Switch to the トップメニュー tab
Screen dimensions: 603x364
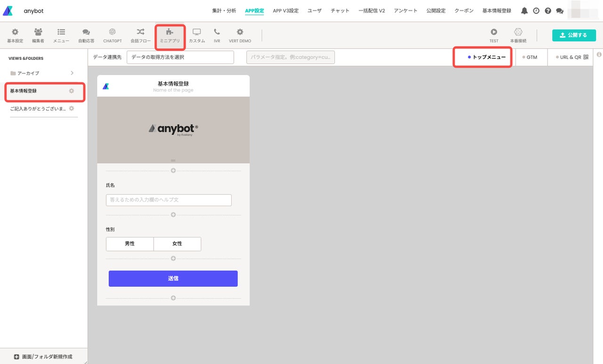487,57
